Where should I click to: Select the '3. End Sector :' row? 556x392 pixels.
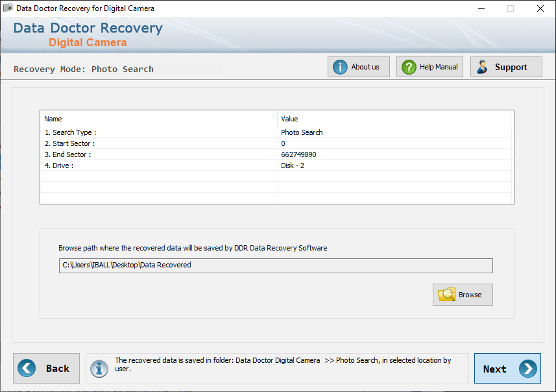click(x=276, y=154)
